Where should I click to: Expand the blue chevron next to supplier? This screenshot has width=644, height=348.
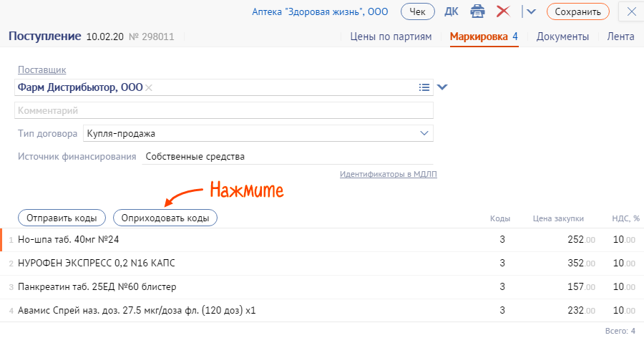[x=442, y=87]
